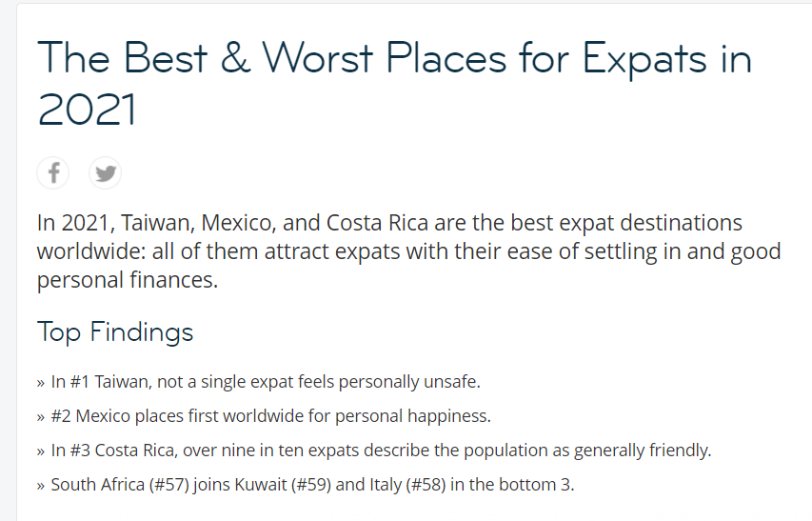Select the 'Top Findings' subheading
Screen dimensions: 812x521
(115, 332)
